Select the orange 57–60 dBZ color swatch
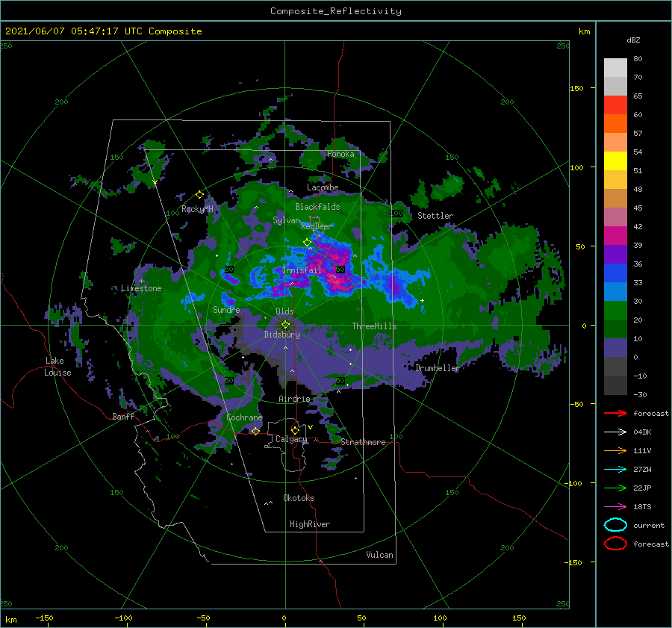672x628 pixels. pyautogui.click(x=615, y=124)
